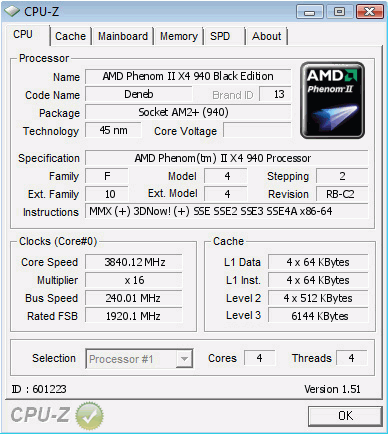This screenshot has height=434, width=388.
Task: Minimize the CPU-Z window
Action: [x=310, y=12]
